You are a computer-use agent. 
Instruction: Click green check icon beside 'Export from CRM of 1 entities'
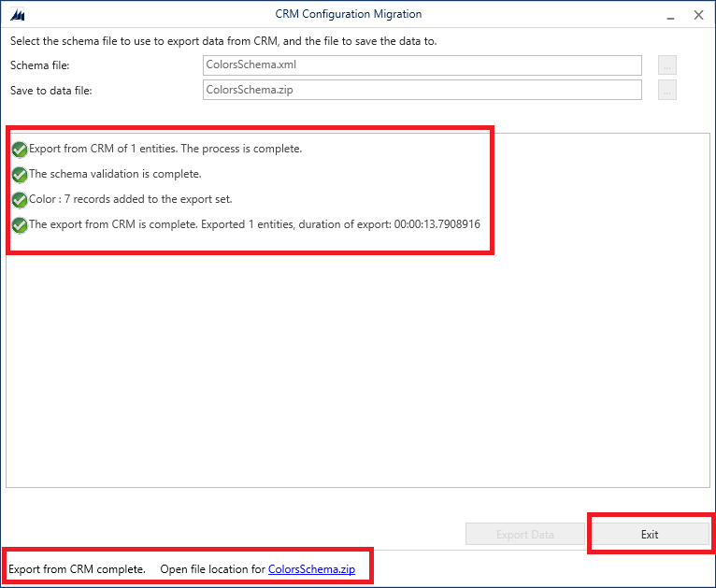20,149
